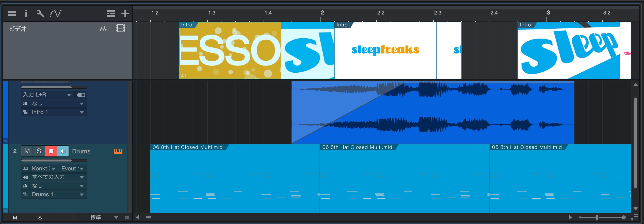Click ruler position 1.4
This screenshot has height=224, width=644.
click(268, 13)
